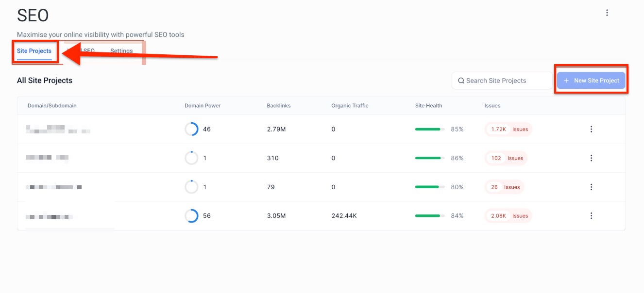Viewport: 644px width, 293px height.
Task: Click the 80% site health progress bar
Action: click(429, 187)
